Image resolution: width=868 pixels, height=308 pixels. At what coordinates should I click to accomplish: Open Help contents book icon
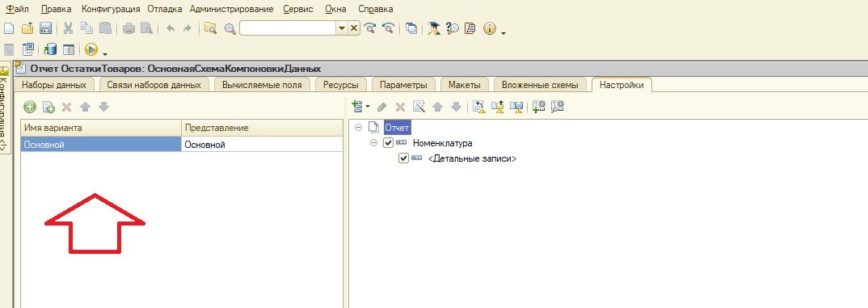[x=470, y=29]
